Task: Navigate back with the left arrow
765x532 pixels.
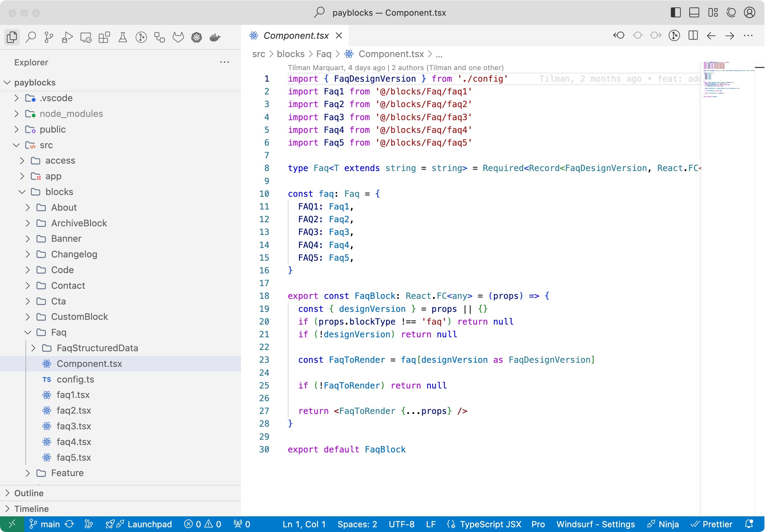Action: (711, 35)
